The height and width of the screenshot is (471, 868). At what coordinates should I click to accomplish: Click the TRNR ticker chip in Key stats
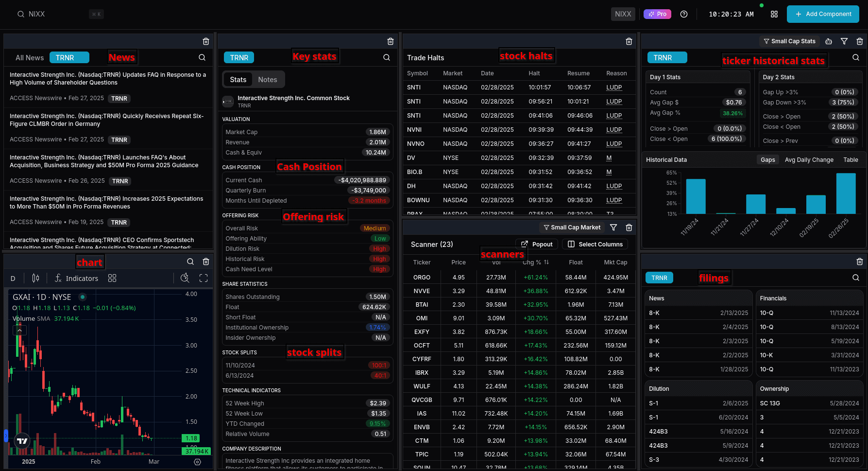point(239,57)
